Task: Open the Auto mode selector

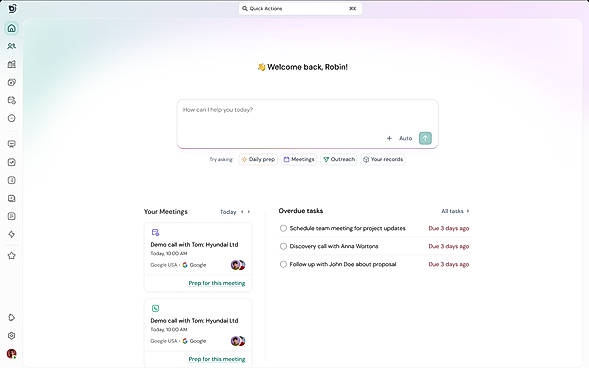Action: pos(405,138)
